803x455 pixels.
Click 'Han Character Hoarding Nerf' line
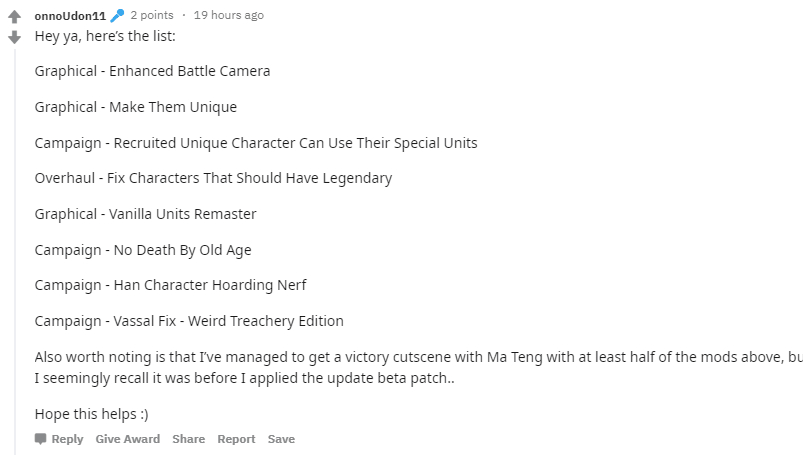[x=171, y=285]
